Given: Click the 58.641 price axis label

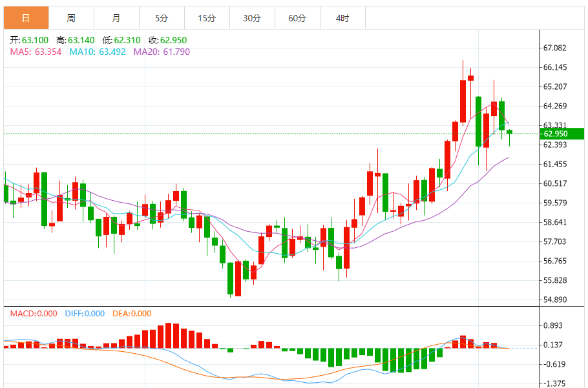Looking at the screenshot, I should [x=555, y=222].
